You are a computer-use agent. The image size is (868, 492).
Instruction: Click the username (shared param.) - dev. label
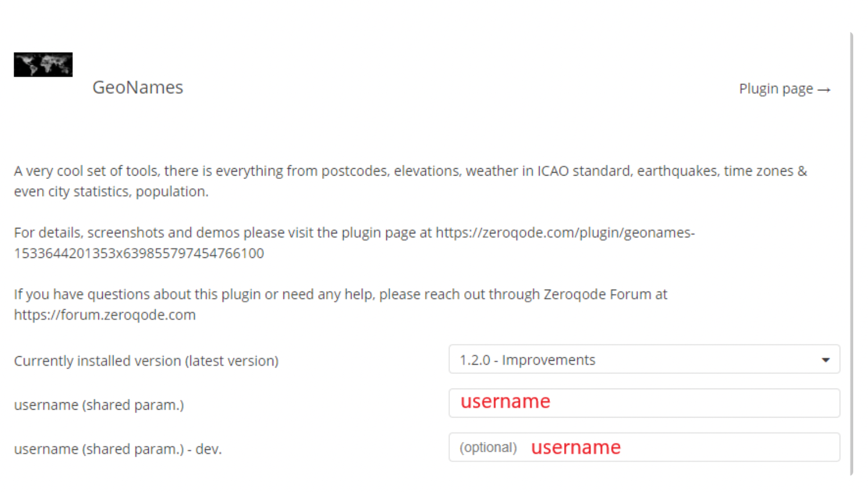coord(118,449)
